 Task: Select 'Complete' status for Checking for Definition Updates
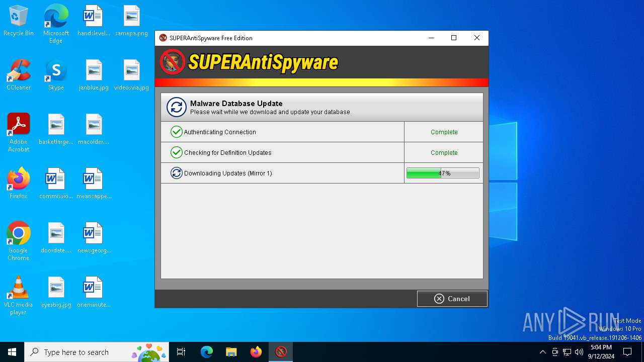coord(444,153)
